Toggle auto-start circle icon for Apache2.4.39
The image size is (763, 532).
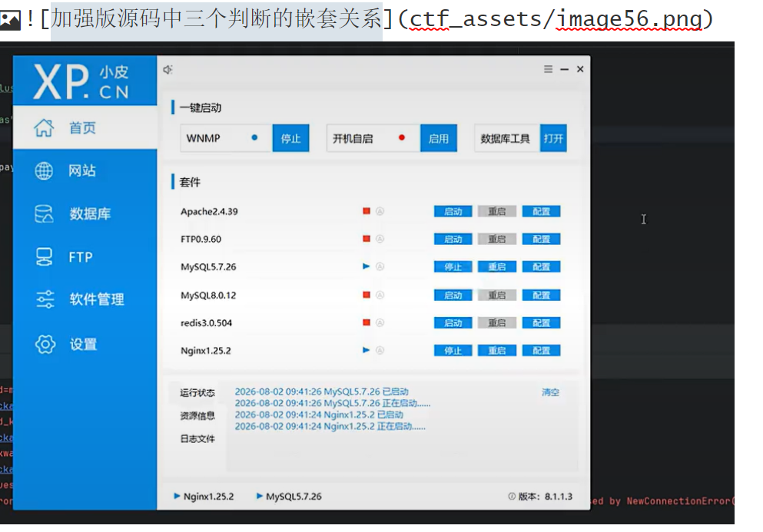pyautogui.click(x=380, y=211)
